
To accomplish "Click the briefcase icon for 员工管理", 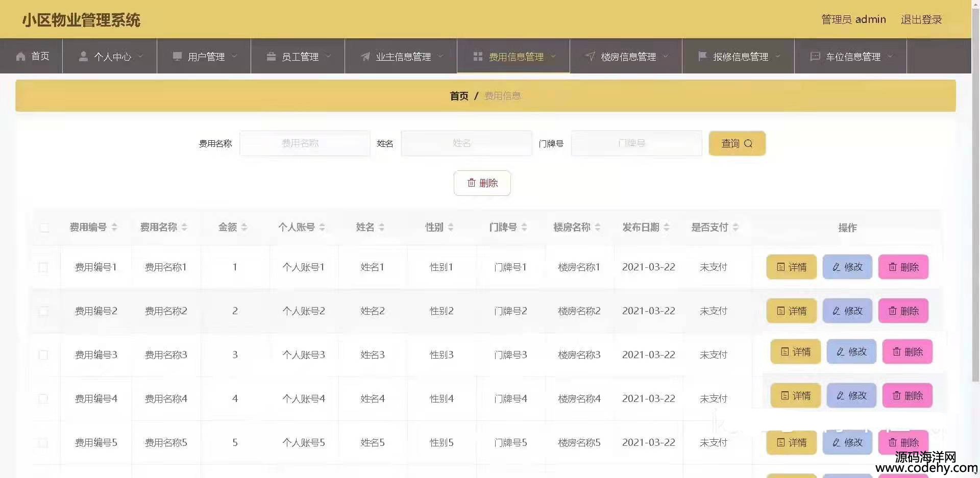I will (x=271, y=57).
